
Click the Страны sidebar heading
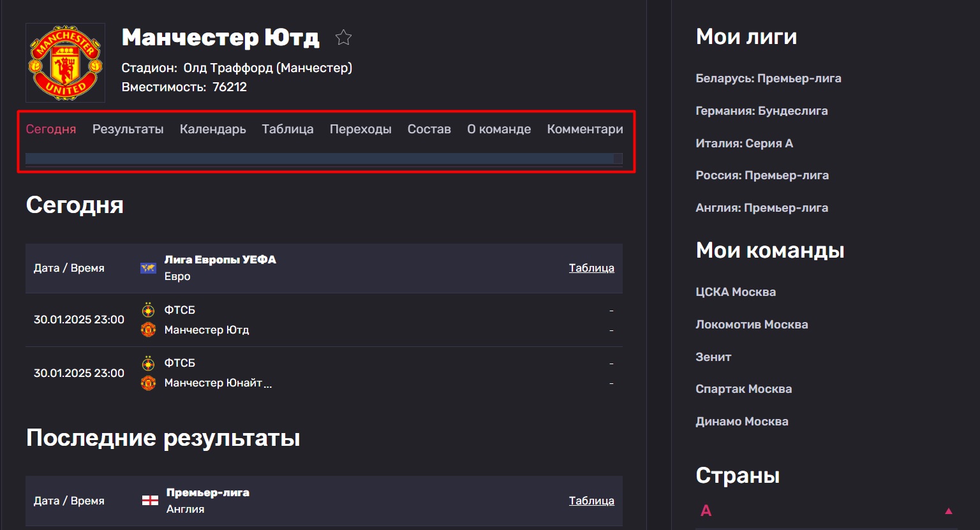click(738, 475)
